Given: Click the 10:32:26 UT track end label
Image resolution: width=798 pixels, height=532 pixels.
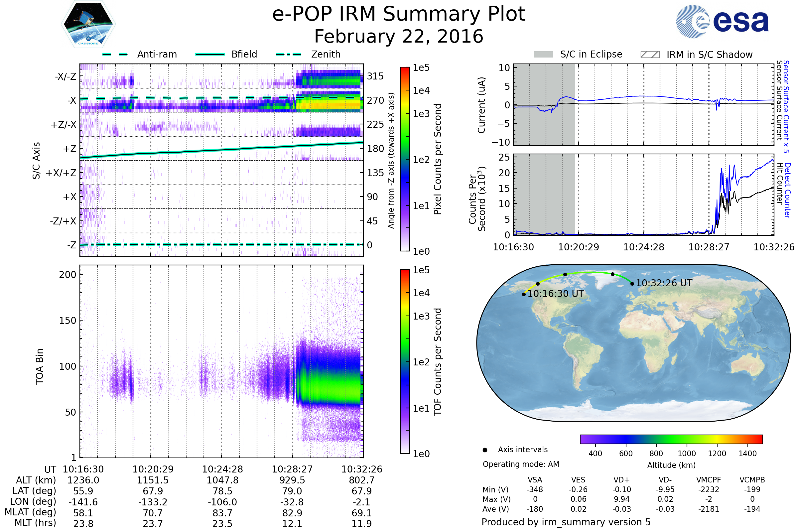Looking at the screenshot, I should [664, 283].
